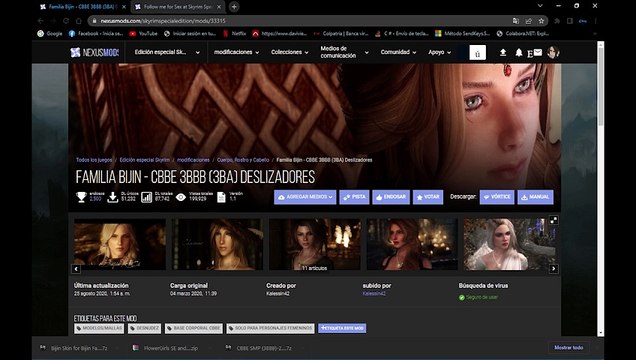
Task: Open the tab search chevron in title bar
Action: click(x=540, y=6)
